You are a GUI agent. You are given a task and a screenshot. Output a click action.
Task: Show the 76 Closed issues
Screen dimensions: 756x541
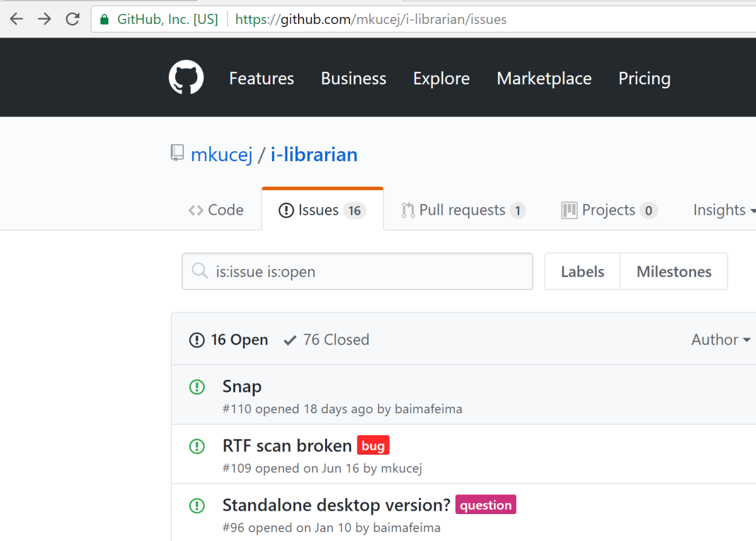pyautogui.click(x=326, y=340)
